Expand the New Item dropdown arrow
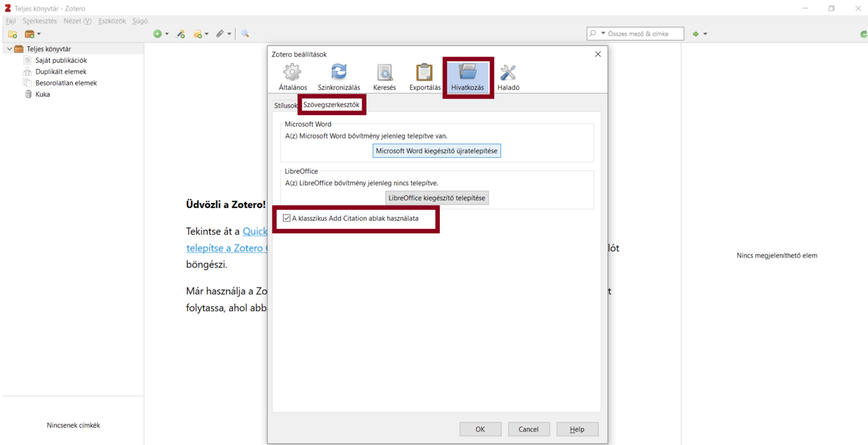The image size is (868, 445). [167, 34]
